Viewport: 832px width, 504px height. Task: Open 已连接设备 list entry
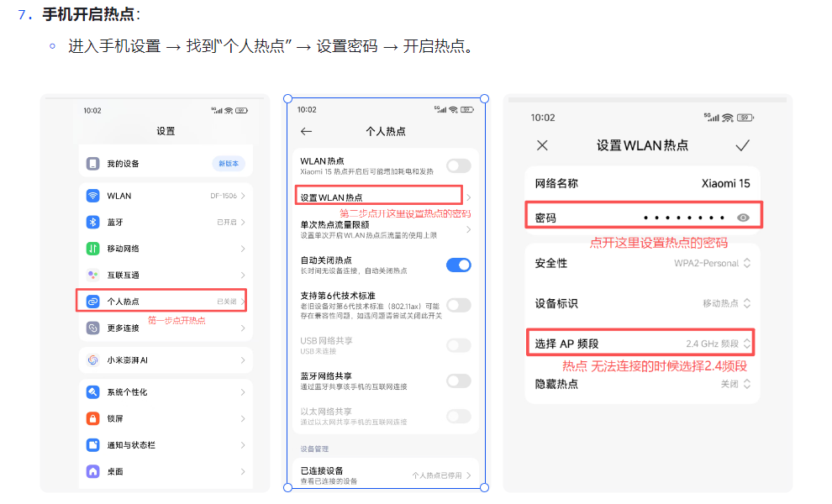pyautogui.click(x=386, y=475)
